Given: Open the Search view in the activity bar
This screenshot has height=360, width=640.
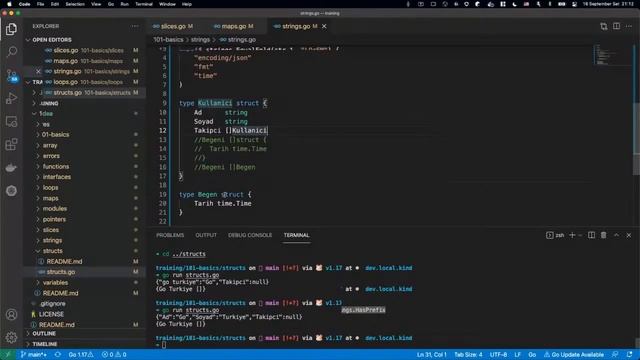Looking at the screenshot, I should [x=11, y=51].
